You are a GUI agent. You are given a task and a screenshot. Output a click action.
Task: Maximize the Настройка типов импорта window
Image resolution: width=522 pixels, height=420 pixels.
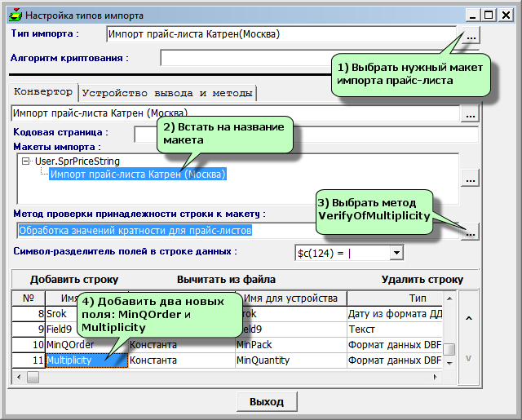pos(489,15)
